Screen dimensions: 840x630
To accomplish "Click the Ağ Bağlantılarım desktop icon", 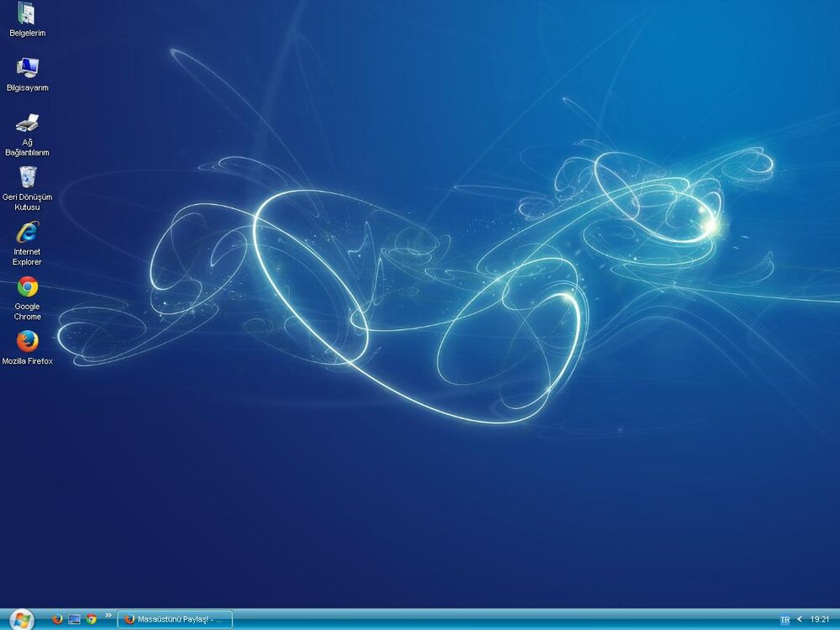I will click(x=27, y=123).
